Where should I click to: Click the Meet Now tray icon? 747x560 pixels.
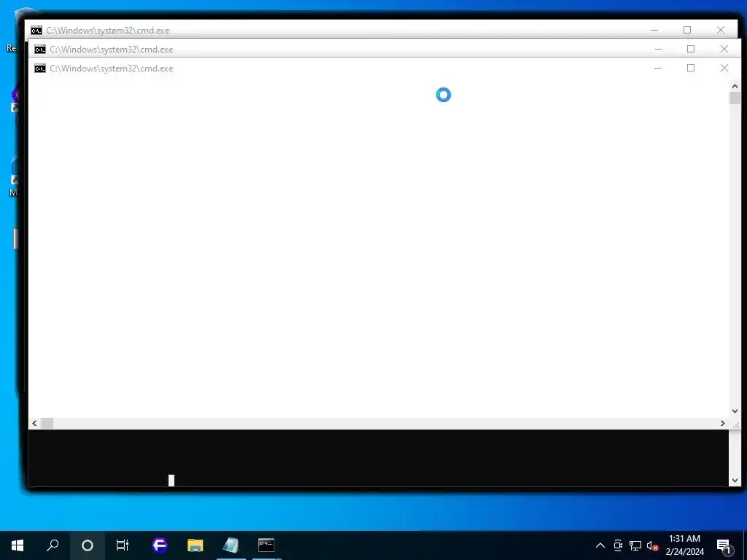pos(618,545)
